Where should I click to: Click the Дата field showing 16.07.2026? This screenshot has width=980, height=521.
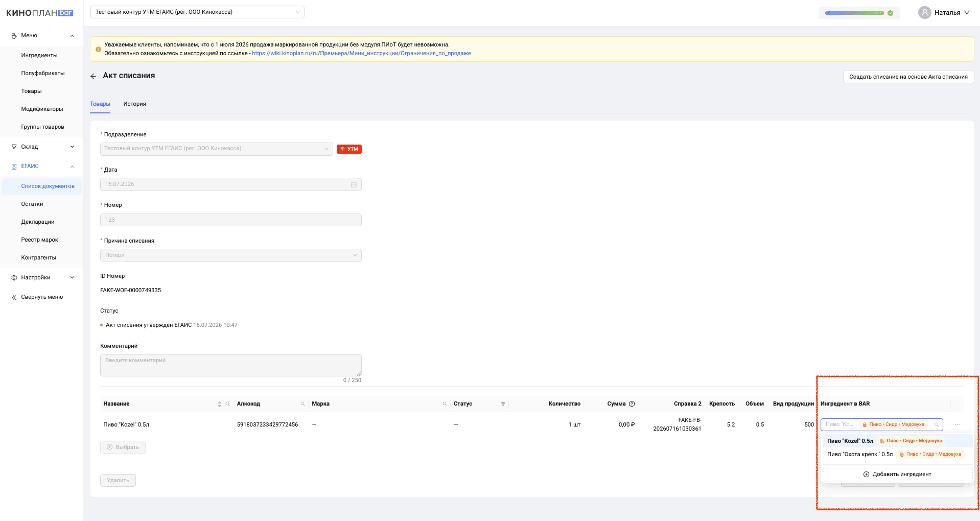pos(231,184)
